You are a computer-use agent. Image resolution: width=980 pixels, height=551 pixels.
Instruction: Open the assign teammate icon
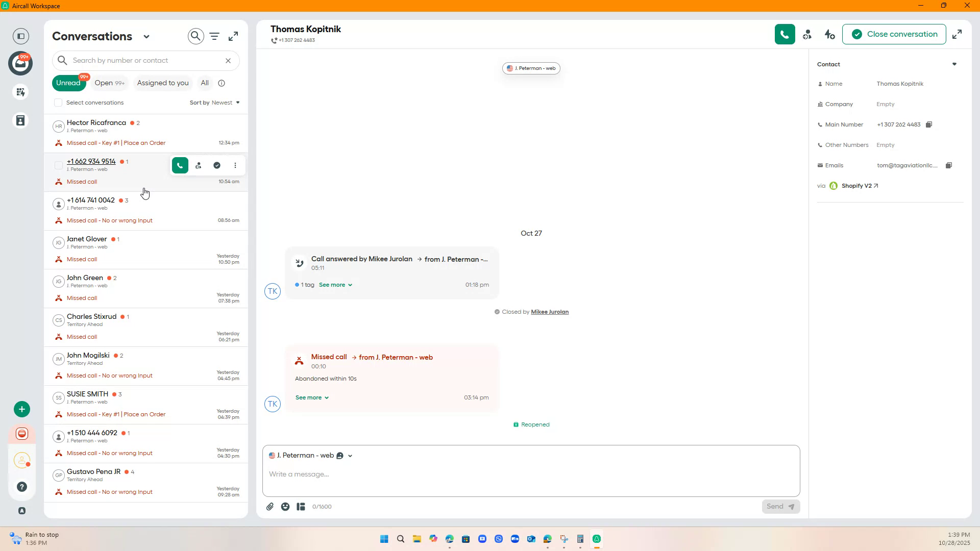point(807,34)
